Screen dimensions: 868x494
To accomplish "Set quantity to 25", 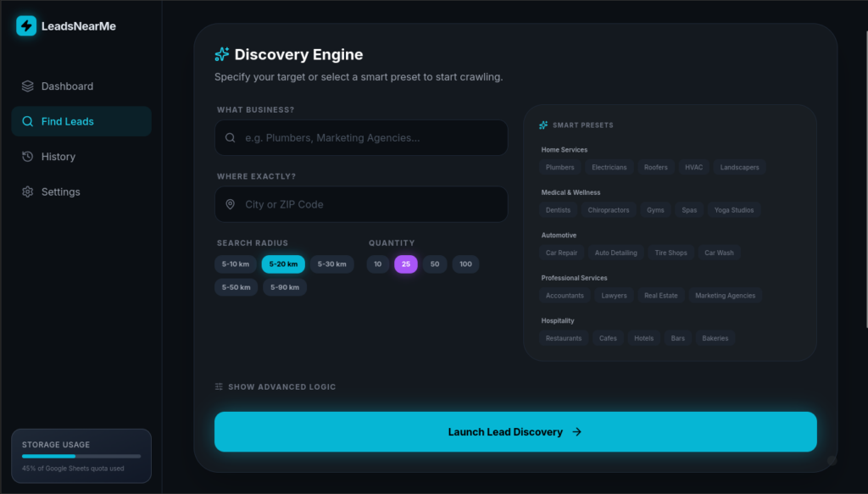I will (406, 264).
